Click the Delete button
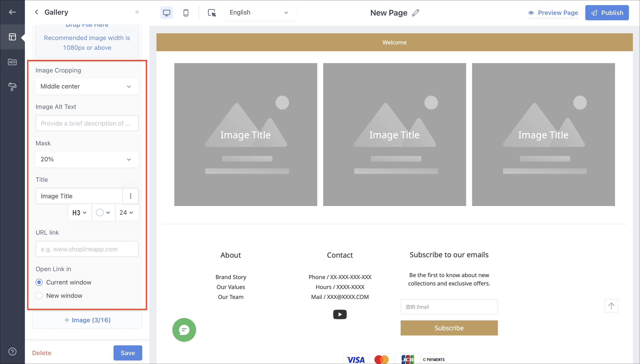 pos(42,353)
